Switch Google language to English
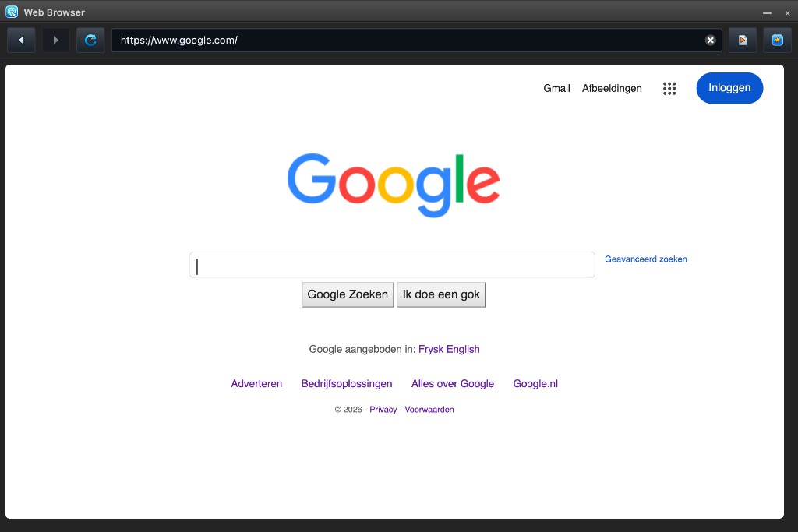The height and width of the screenshot is (532, 798). click(x=463, y=350)
